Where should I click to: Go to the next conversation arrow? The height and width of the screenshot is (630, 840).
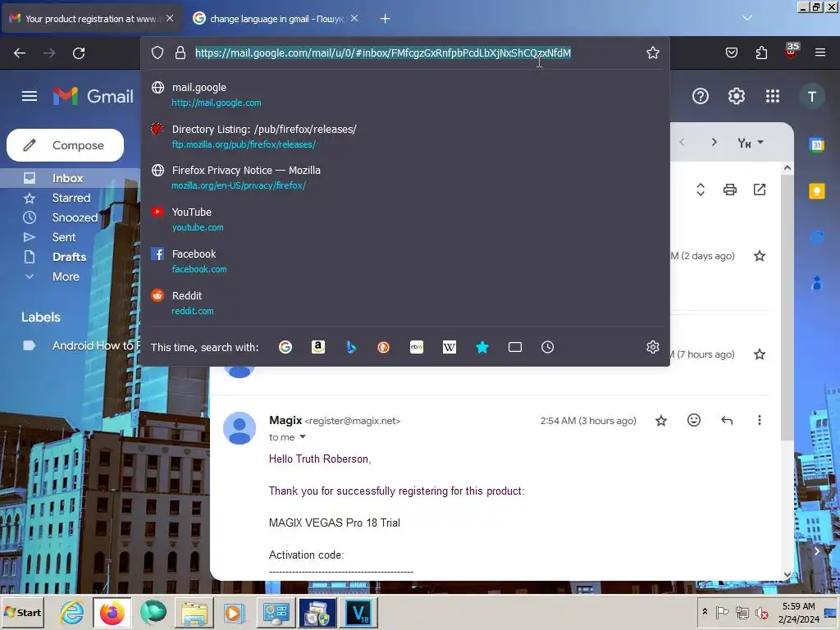714,142
